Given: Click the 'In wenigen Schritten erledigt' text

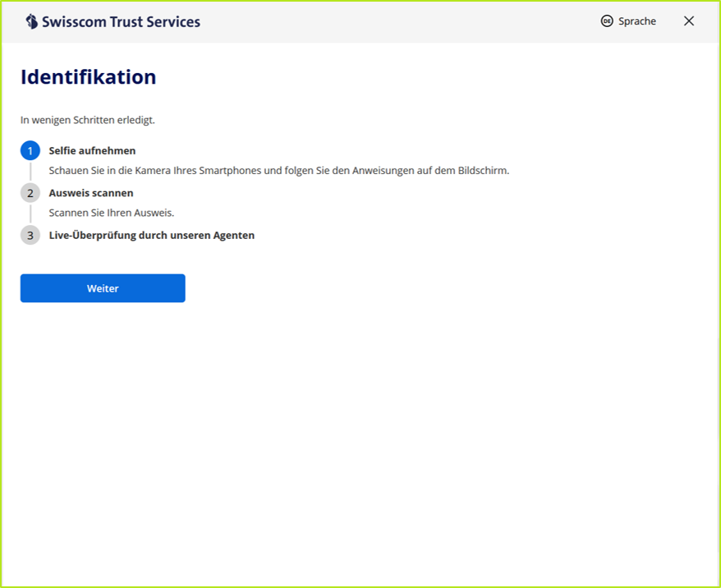Looking at the screenshot, I should point(87,120).
